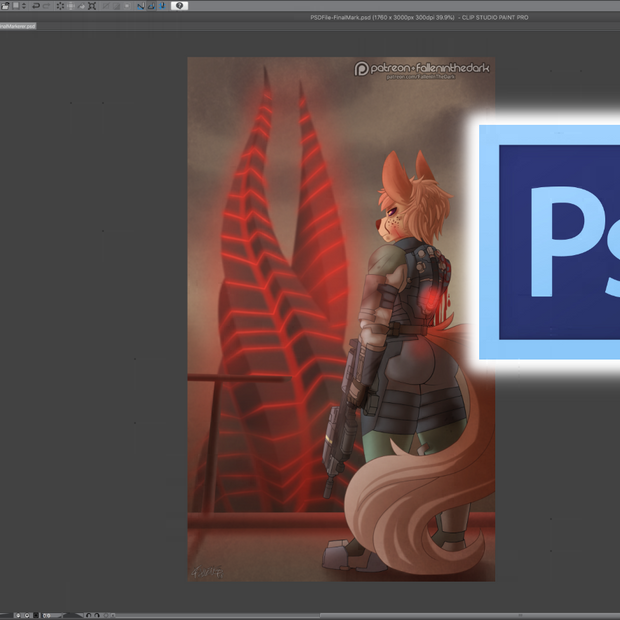Toggle Snap to Ruler
Screen dimensions: 620x620
[140, 6]
